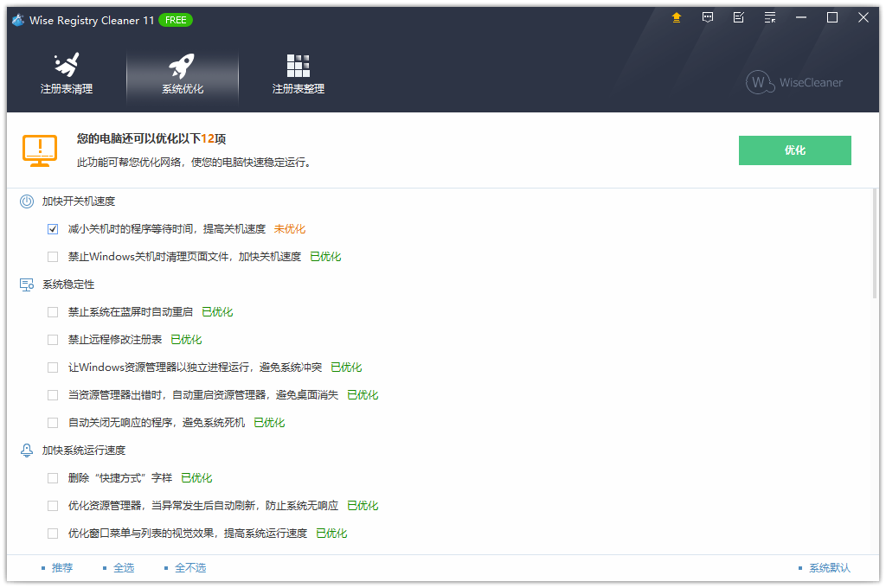The image size is (886, 588).
Task: Click the 全选 link
Action: (124, 568)
